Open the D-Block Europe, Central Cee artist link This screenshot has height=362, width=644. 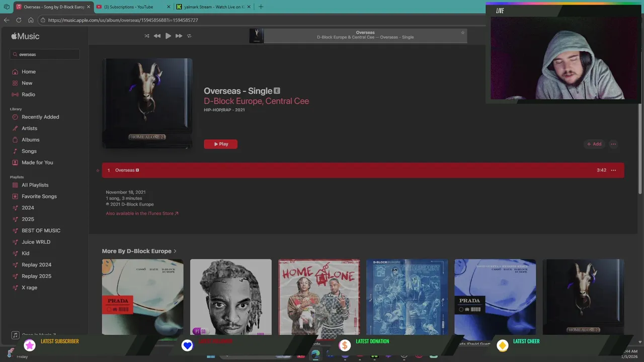point(256,101)
